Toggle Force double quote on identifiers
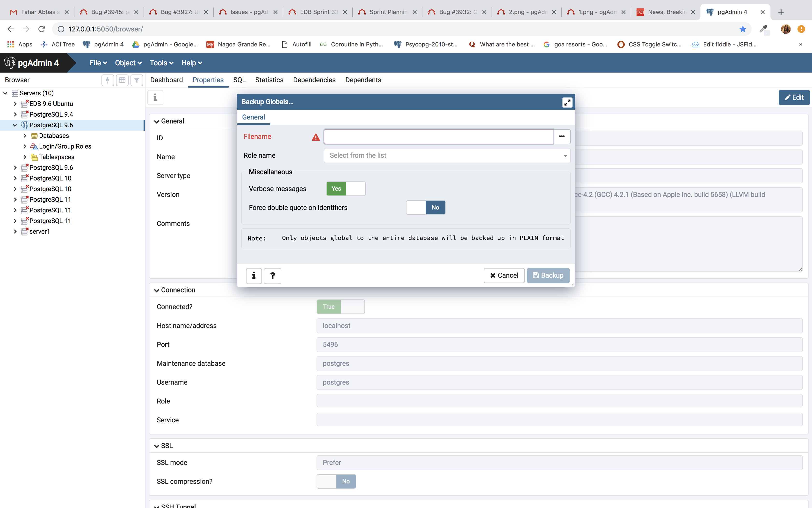This screenshot has height=508, width=812. click(426, 208)
